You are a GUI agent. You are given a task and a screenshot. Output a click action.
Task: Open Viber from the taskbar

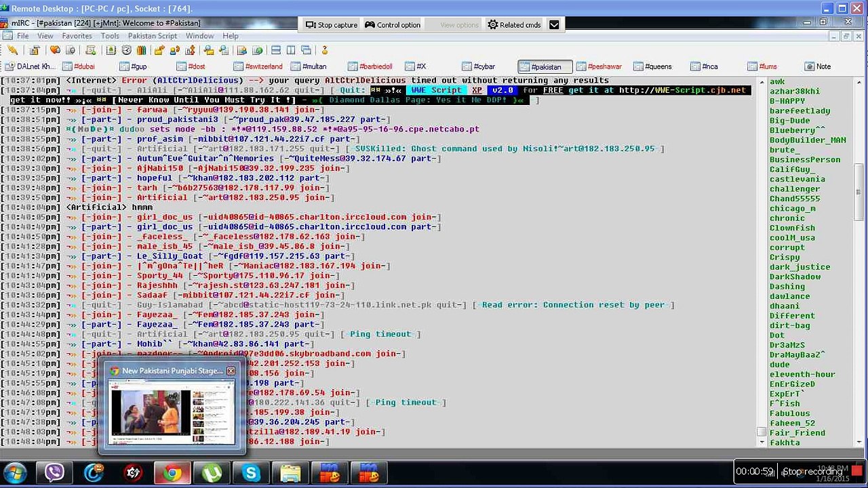tap(54, 472)
